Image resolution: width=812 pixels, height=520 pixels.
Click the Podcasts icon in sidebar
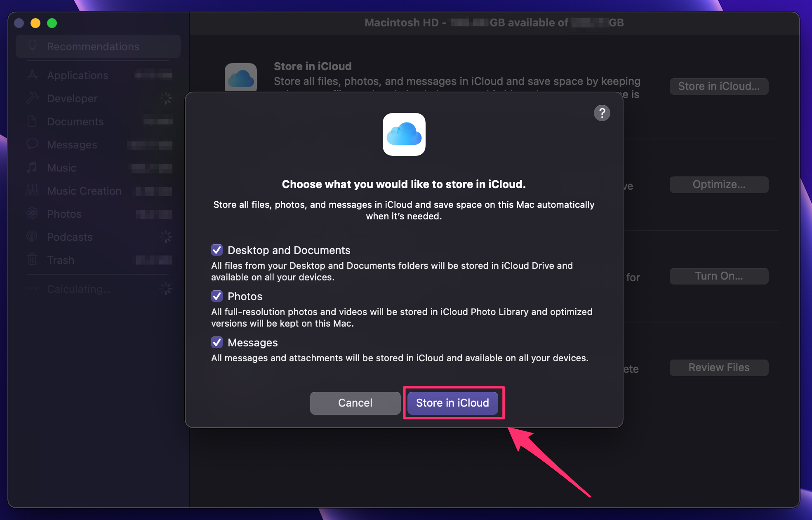coord(32,237)
